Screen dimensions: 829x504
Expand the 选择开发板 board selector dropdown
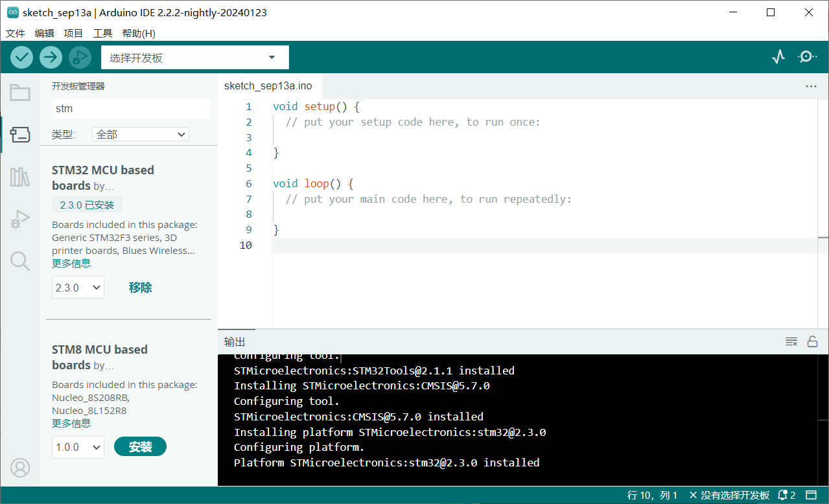pos(194,58)
